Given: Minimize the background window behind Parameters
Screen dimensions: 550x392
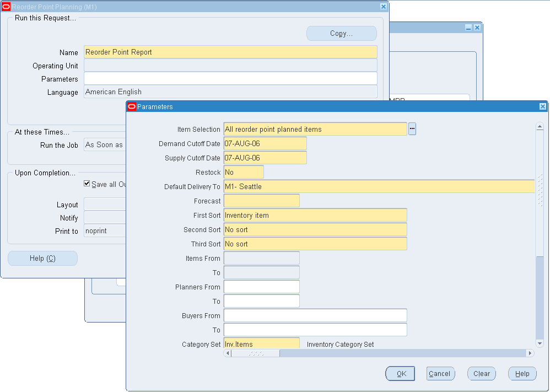Looking at the screenshot, I should [x=468, y=28].
